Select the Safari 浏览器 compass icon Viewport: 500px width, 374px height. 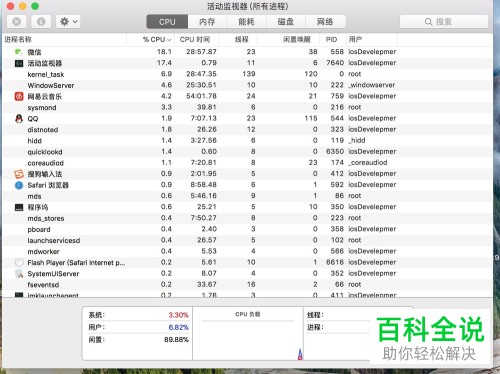(x=19, y=185)
